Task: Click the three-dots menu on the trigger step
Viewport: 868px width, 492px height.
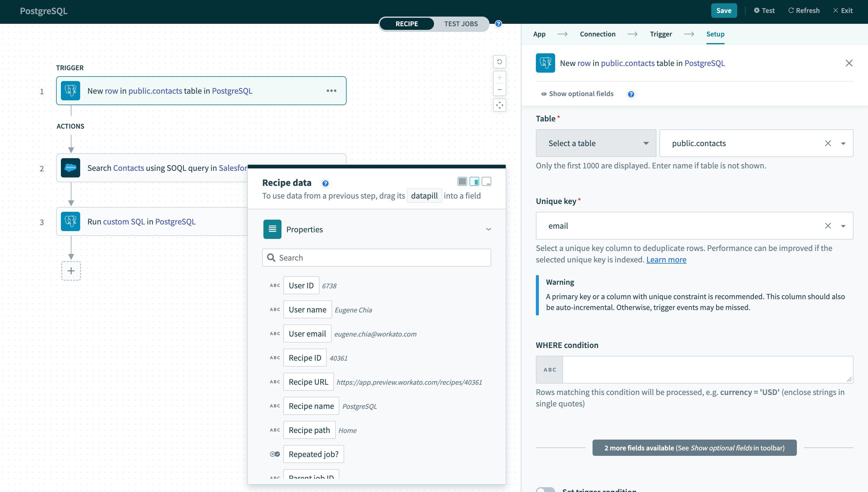Action: [331, 91]
